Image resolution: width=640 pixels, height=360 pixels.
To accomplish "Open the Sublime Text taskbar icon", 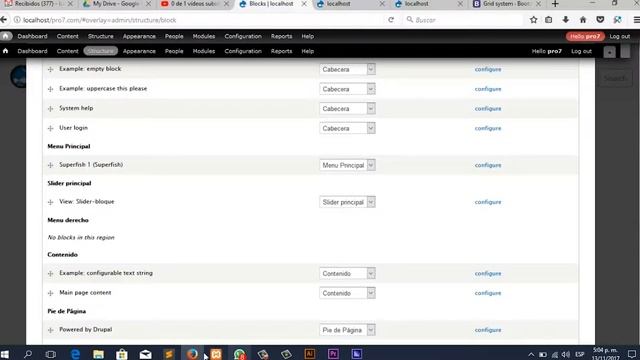I will coord(169,354).
